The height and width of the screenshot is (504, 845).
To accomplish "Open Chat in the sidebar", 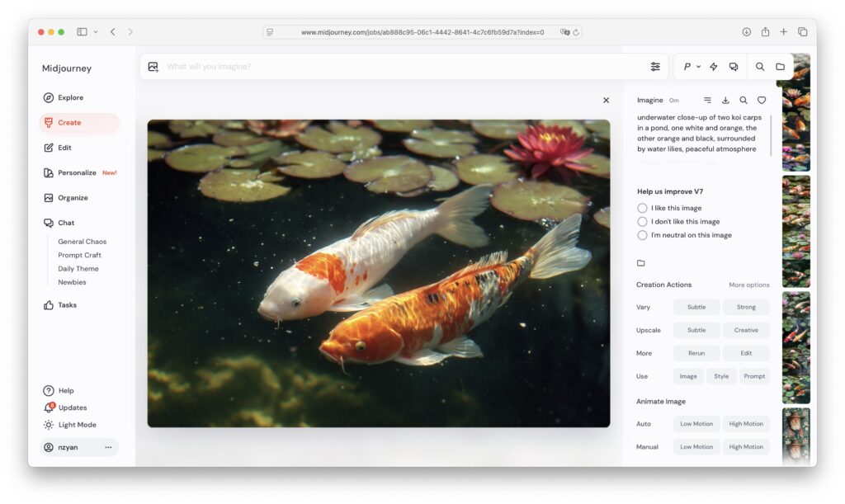I will pos(59,223).
